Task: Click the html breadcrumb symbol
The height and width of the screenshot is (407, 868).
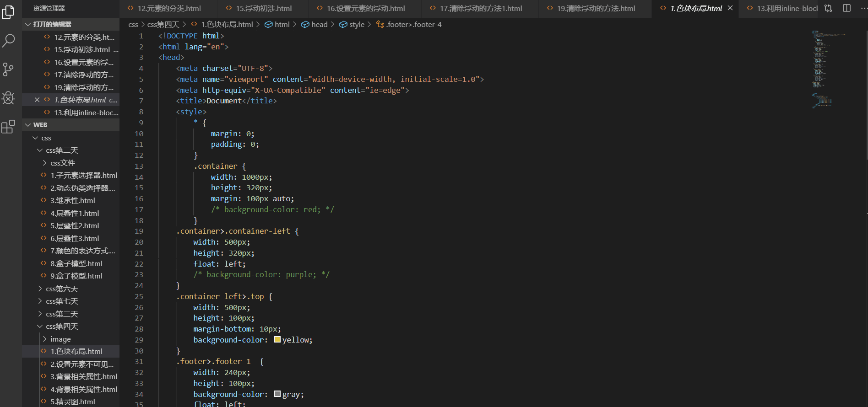Action: pyautogui.click(x=277, y=24)
